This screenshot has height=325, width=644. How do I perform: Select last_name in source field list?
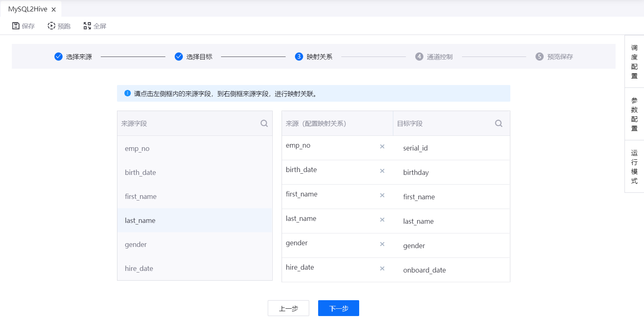click(x=195, y=220)
